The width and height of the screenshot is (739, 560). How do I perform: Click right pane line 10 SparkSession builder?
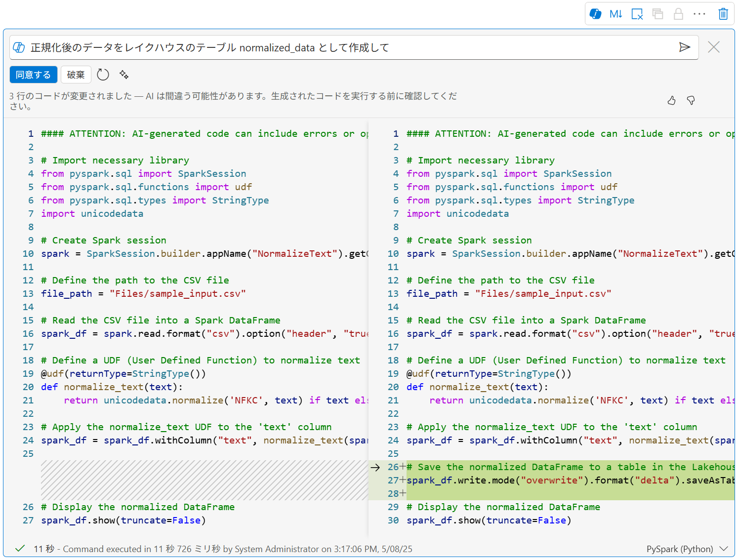[571, 254]
